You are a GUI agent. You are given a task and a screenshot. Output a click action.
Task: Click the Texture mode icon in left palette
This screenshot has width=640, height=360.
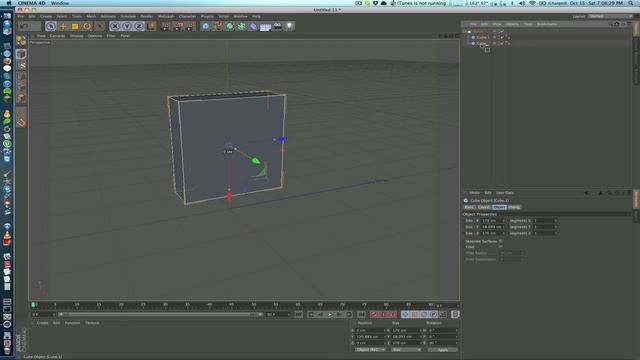pos(21,65)
